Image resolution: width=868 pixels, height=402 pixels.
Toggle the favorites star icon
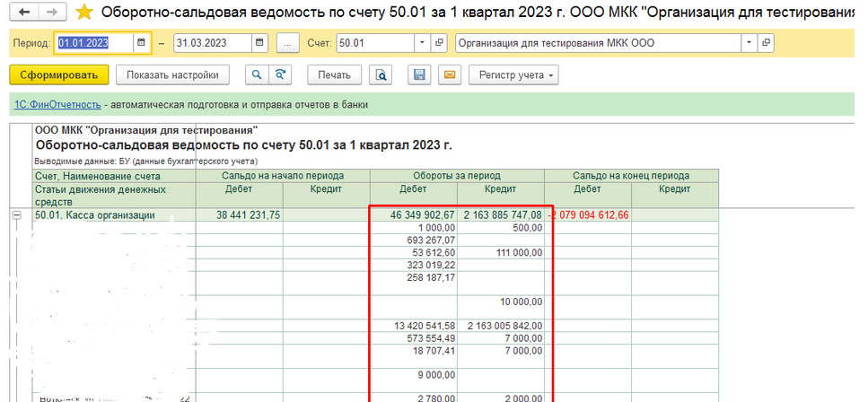tap(84, 12)
